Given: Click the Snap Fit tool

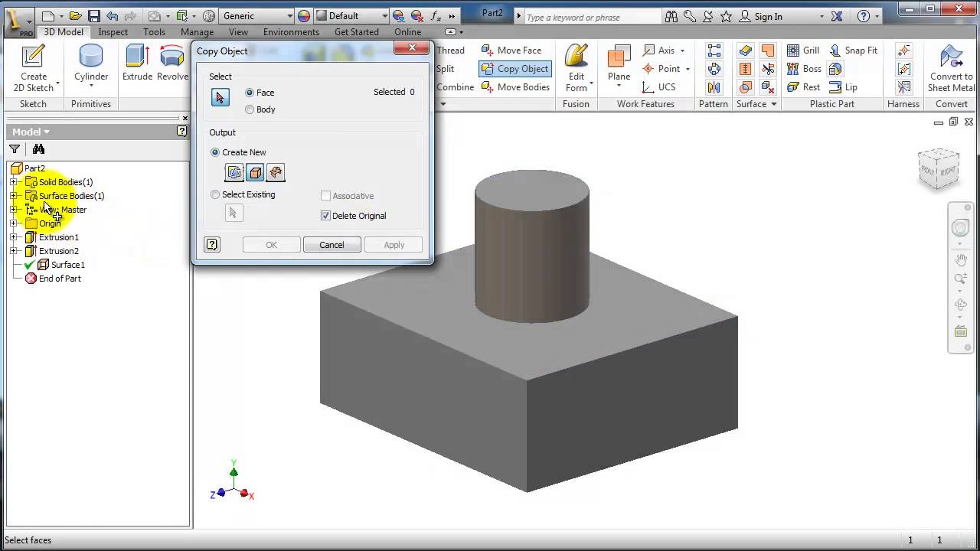Looking at the screenshot, I should (853, 51).
